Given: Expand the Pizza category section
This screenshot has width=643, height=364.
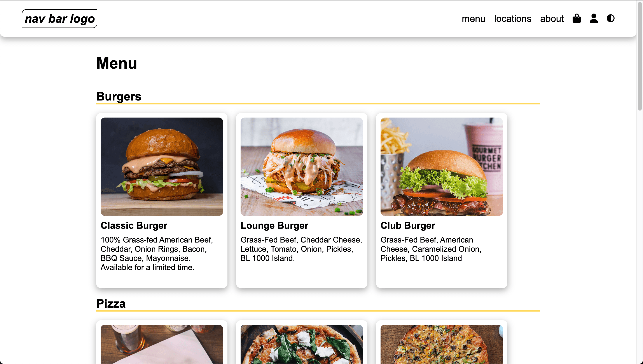Looking at the screenshot, I should pyautogui.click(x=111, y=303).
